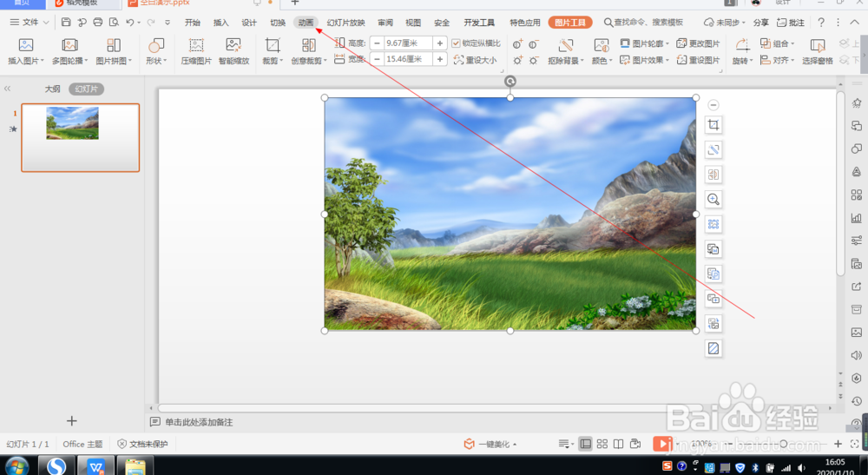This screenshot has width=868, height=475.
Task: Switch to 动画 Animation tab
Action: (x=306, y=23)
